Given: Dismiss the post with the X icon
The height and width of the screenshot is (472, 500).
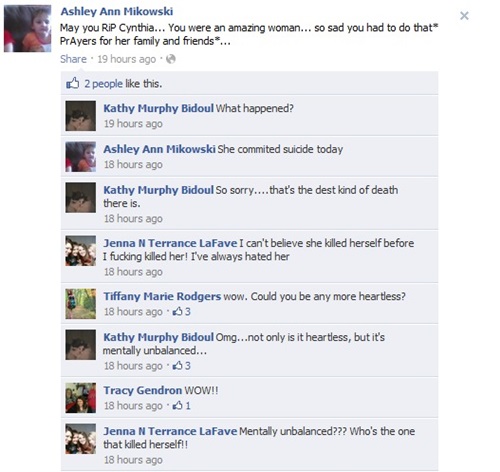Looking at the screenshot, I should (x=464, y=16).
